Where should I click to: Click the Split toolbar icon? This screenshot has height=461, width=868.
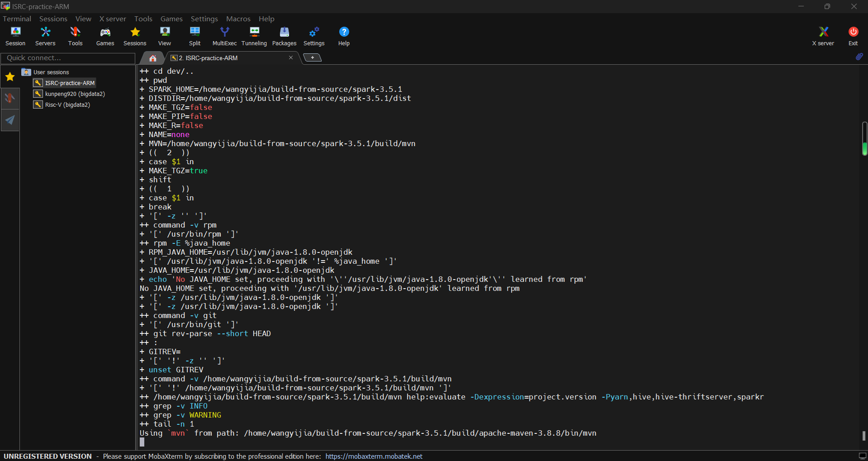click(x=194, y=36)
